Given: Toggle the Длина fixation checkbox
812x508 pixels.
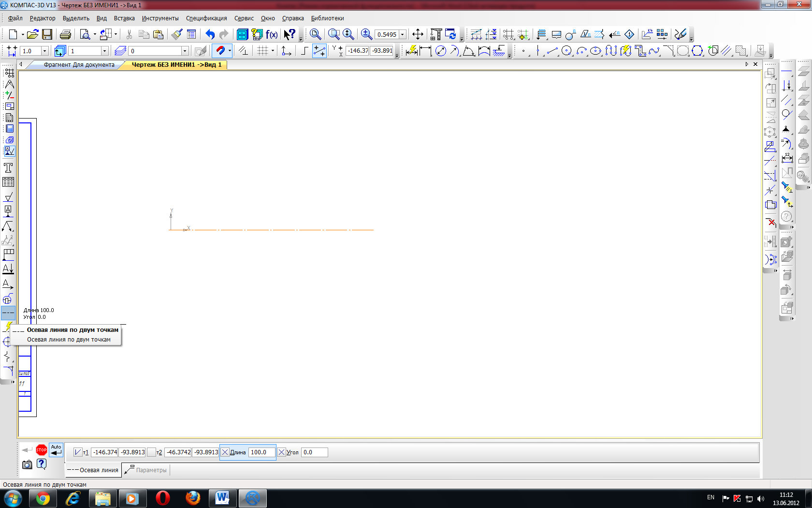Looking at the screenshot, I should click(x=225, y=452).
